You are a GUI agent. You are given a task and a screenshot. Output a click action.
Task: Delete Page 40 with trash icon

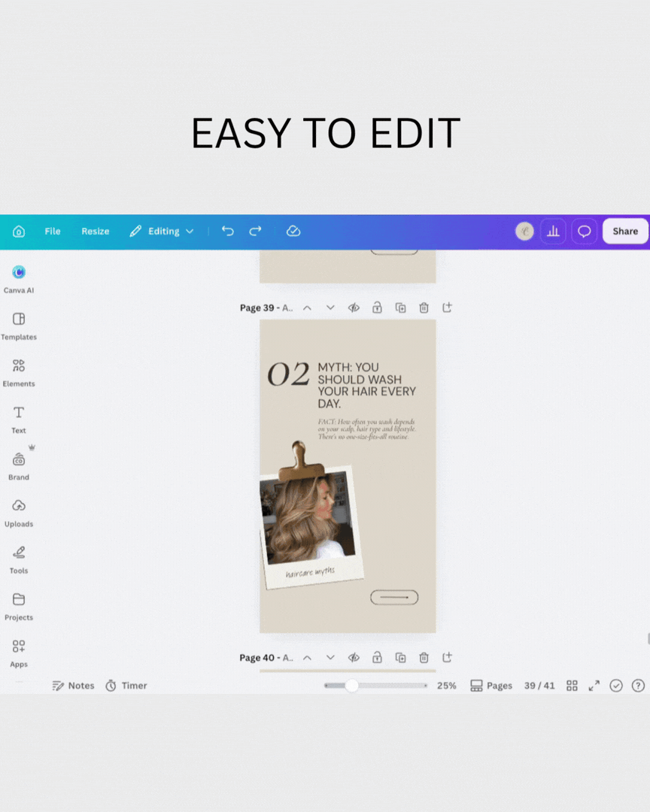point(424,658)
